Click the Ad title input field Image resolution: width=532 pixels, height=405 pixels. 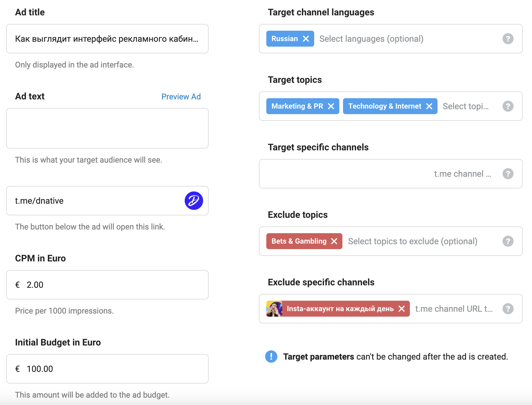coord(107,39)
